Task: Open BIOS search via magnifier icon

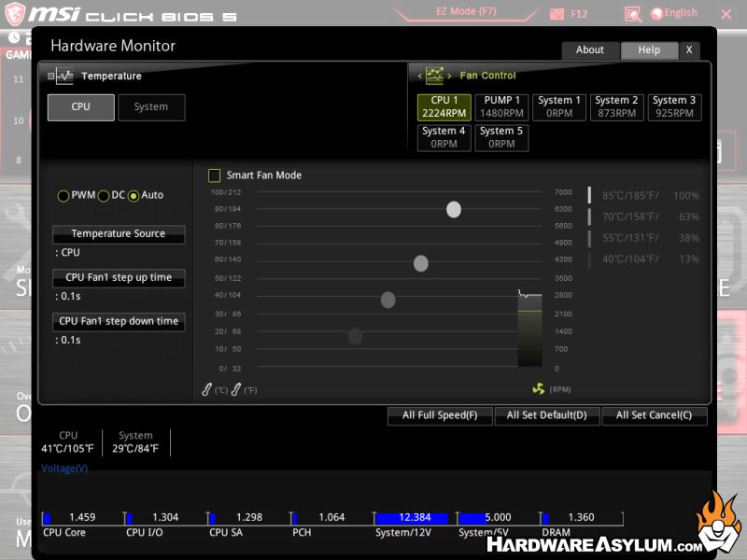Action: [633, 14]
